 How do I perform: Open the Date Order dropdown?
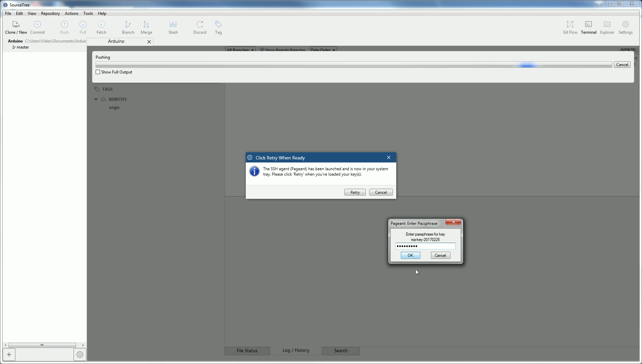pos(323,50)
